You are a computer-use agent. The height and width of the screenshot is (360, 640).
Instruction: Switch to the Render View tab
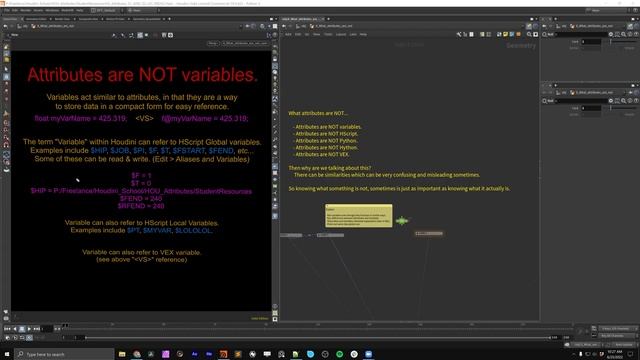click(62, 19)
